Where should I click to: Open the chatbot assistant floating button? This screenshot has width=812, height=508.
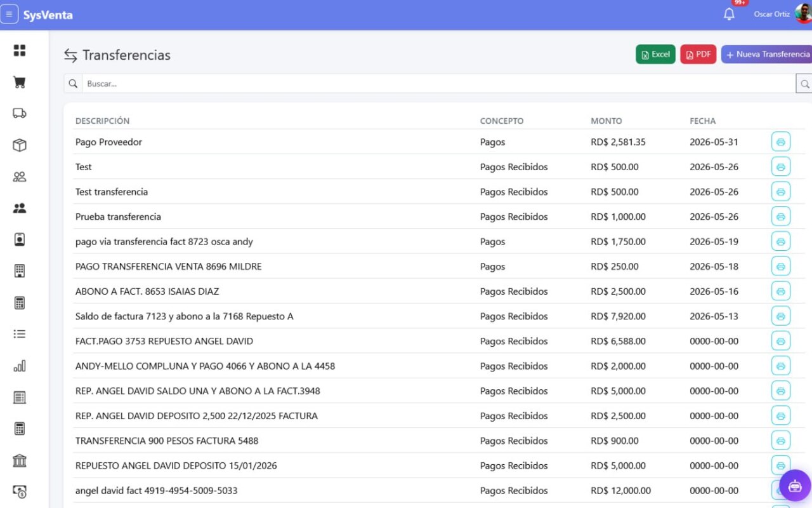[x=795, y=486]
